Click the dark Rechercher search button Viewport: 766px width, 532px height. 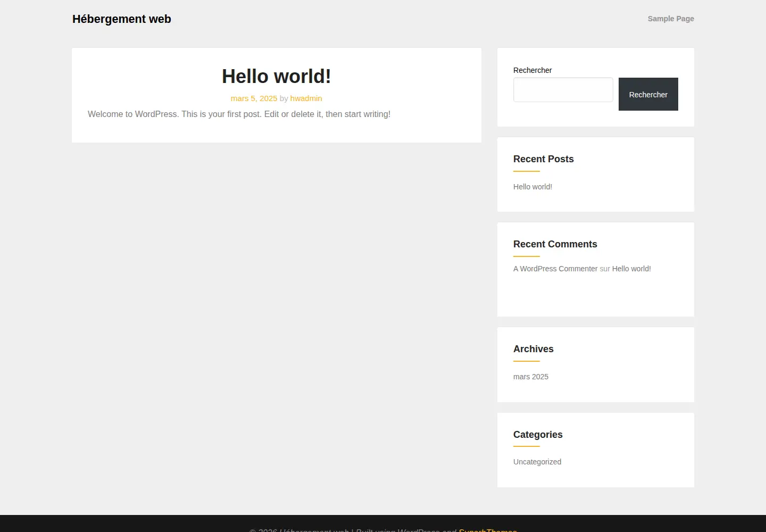pyautogui.click(x=648, y=94)
